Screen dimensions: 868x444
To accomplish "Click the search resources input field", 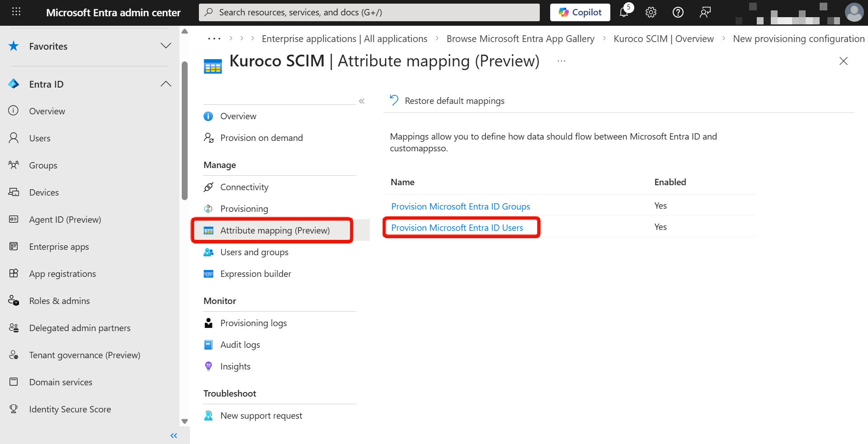I will (369, 12).
